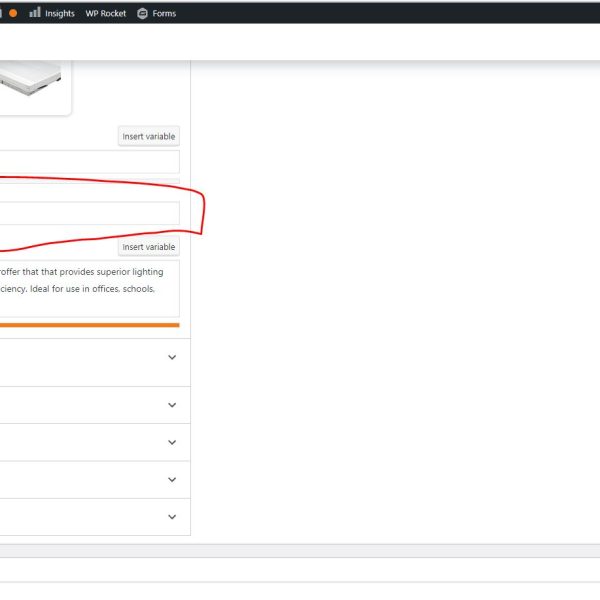Viewport: 600px width, 600px height.
Task: Click the word 'lighting' in the description text
Action: point(146,272)
